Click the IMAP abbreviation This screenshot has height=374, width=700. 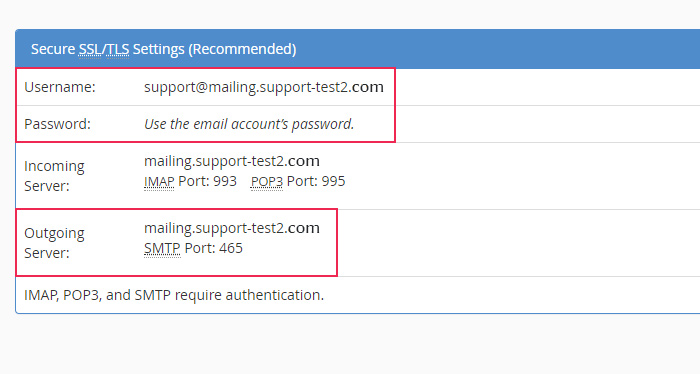point(159,181)
